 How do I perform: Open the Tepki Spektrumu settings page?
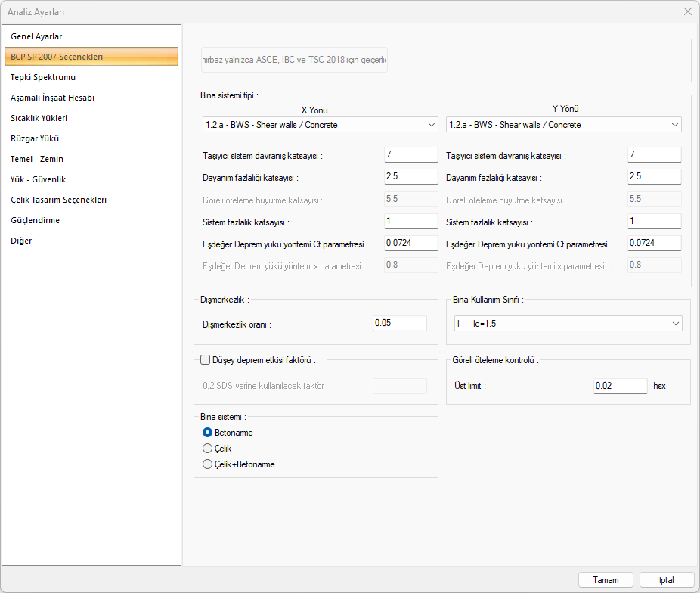pos(43,77)
